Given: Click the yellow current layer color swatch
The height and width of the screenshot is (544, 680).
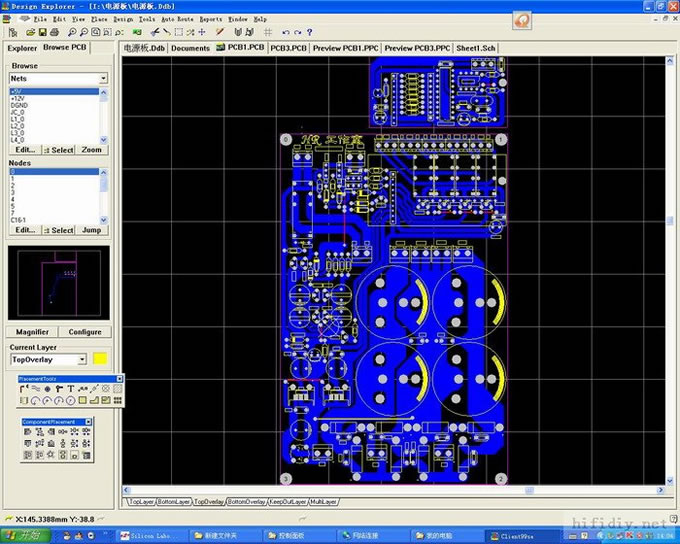Looking at the screenshot, I should [x=100, y=359].
